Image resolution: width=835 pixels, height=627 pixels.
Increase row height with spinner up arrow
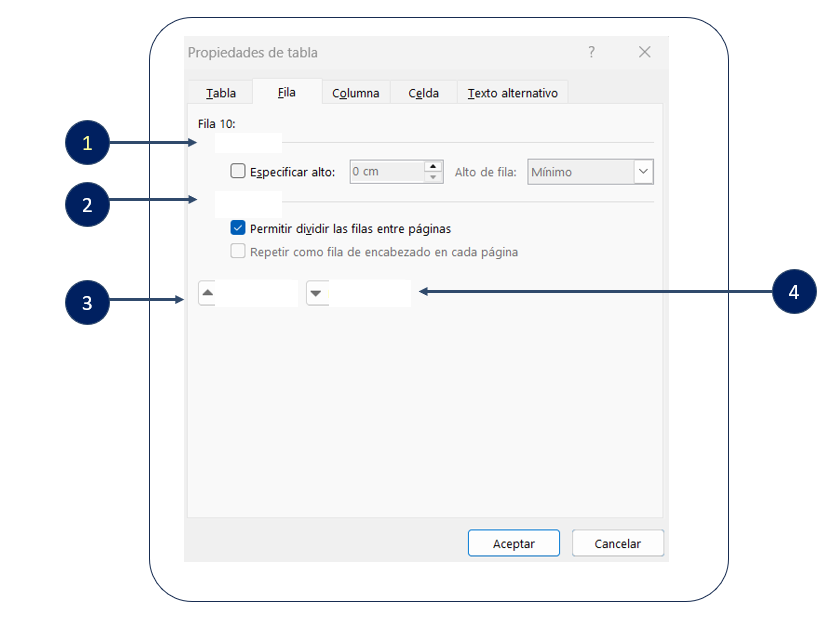point(433,166)
